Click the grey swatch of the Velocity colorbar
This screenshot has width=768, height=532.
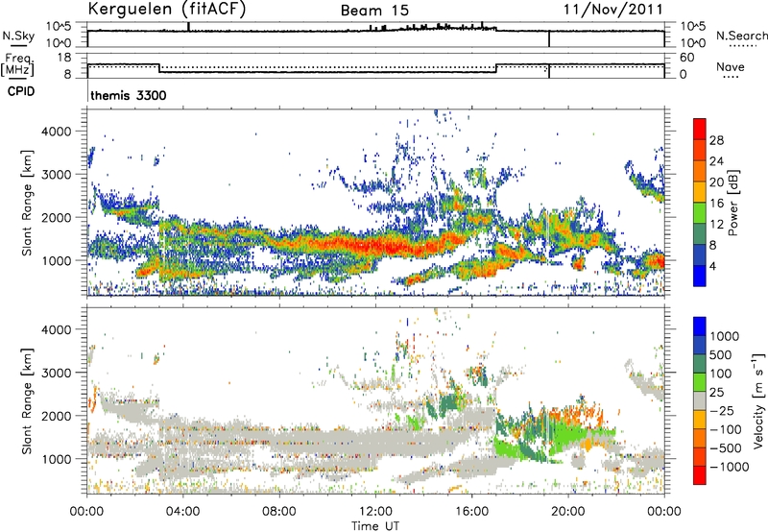pos(700,400)
